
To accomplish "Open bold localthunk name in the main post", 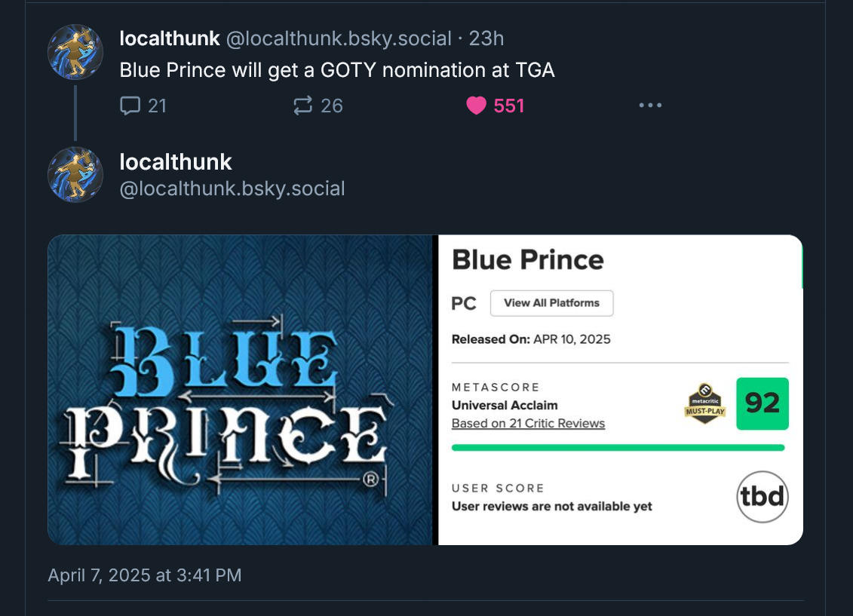I will (176, 161).
